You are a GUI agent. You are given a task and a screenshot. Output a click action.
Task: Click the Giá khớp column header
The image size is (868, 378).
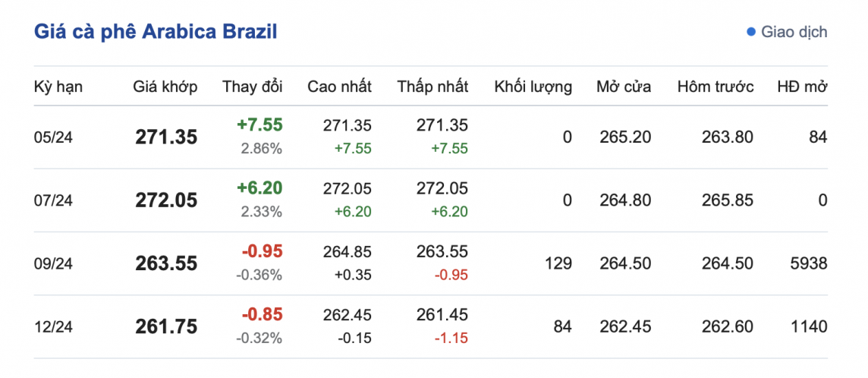tap(165, 87)
